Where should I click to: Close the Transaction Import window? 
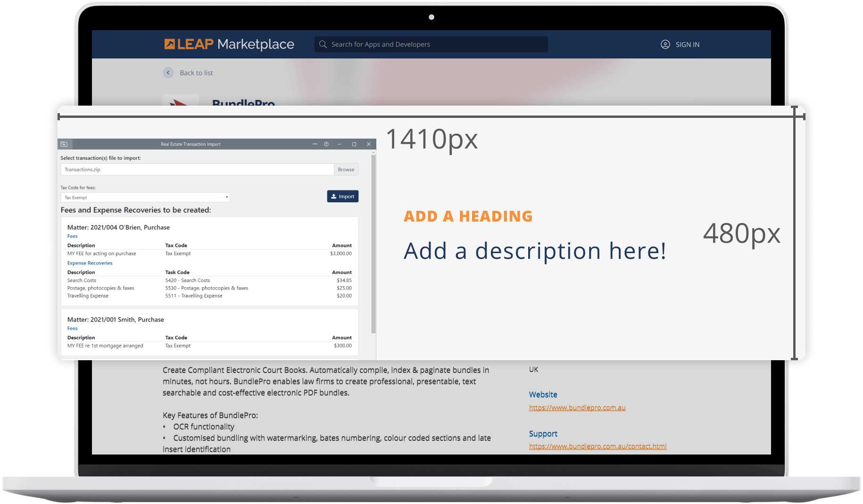(x=369, y=144)
